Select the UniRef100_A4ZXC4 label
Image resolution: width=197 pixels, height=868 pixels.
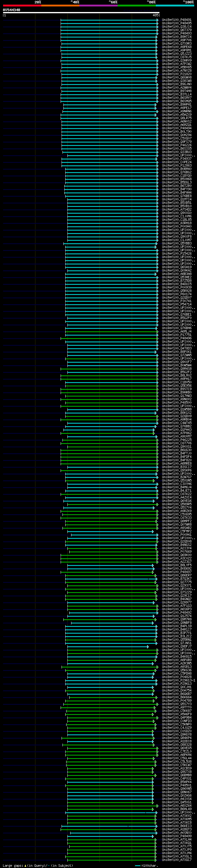(x=176, y=497)
